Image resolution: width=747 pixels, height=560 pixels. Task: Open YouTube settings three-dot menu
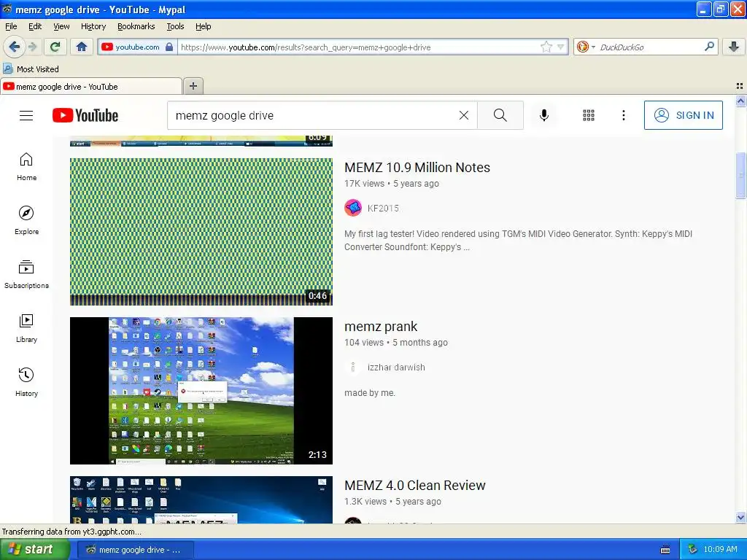click(x=623, y=115)
